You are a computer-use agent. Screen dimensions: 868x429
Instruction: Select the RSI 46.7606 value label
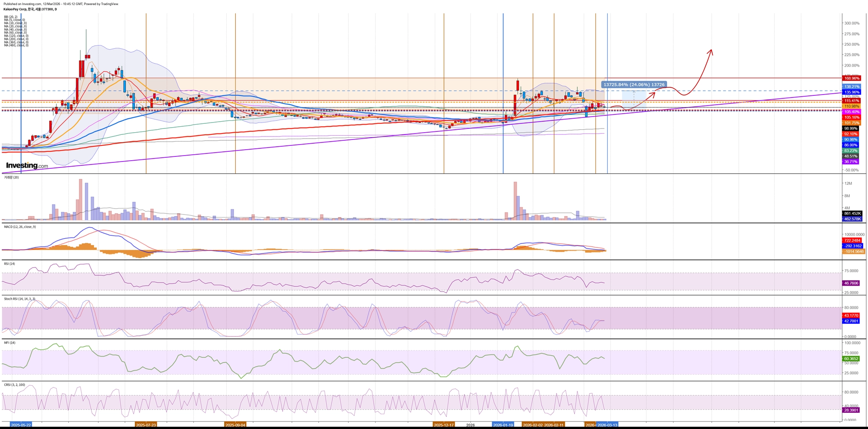(x=851, y=283)
